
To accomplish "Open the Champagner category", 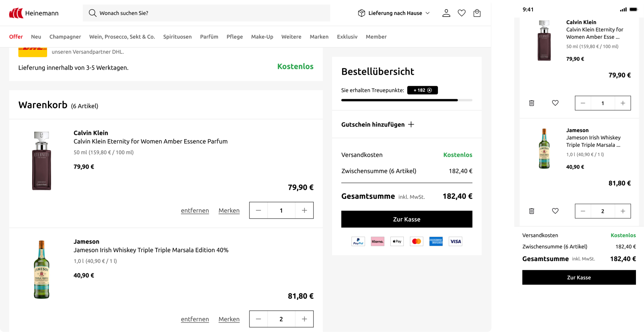I will (x=65, y=37).
